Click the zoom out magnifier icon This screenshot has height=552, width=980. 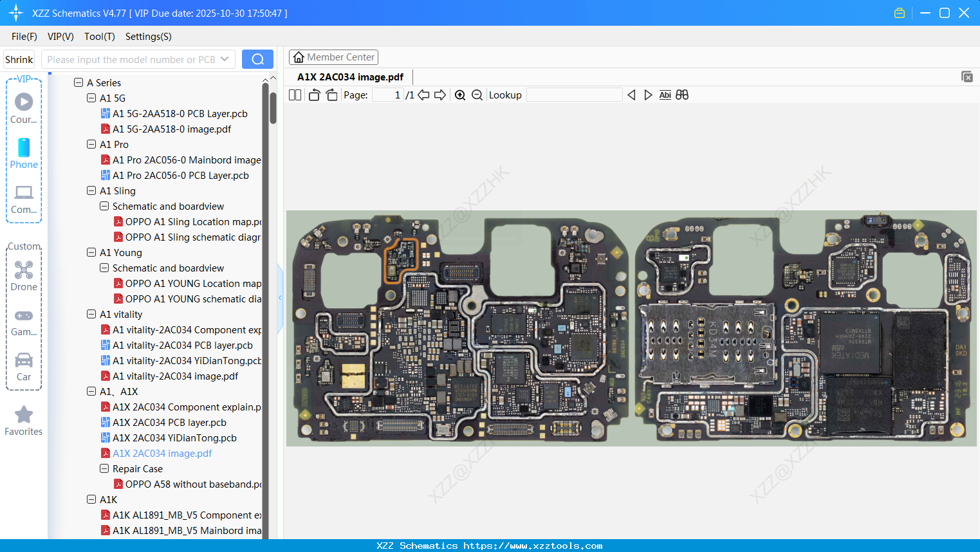click(x=477, y=95)
